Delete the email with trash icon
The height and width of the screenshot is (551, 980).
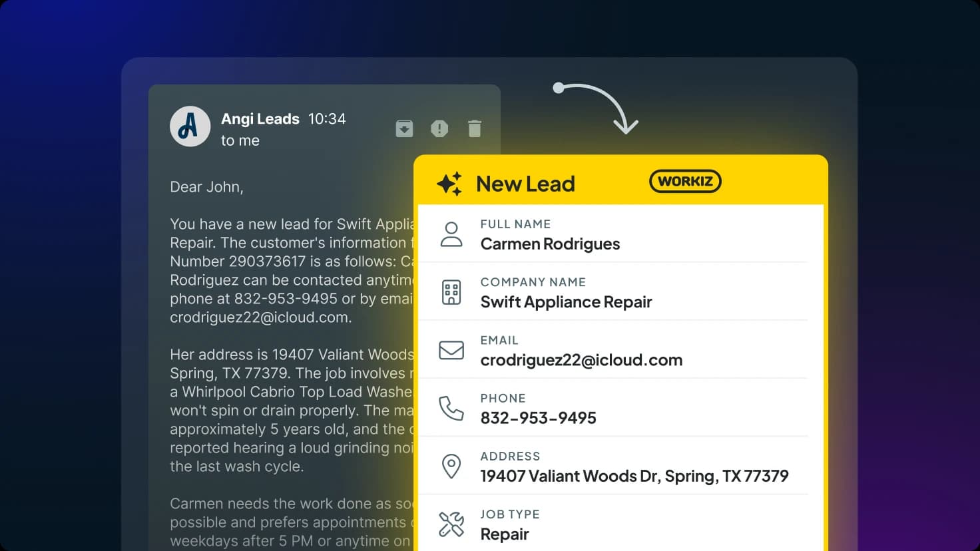tap(475, 128)
